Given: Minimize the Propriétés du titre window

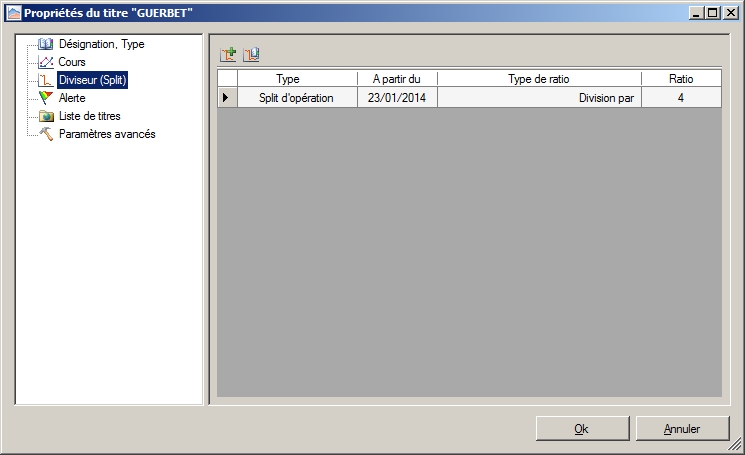Looking at the screenshot, I should 697,13.
